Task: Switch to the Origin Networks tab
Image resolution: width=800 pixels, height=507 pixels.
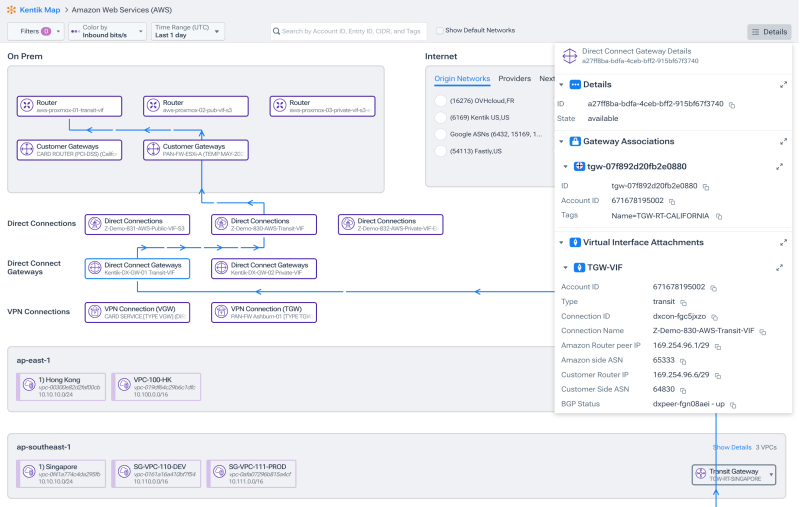Action: point(462,79)
